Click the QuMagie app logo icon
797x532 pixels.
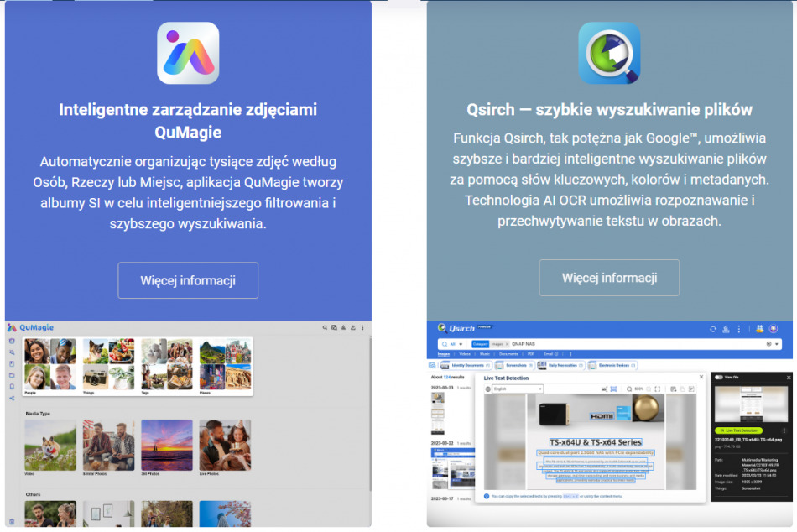coord(188,53)
